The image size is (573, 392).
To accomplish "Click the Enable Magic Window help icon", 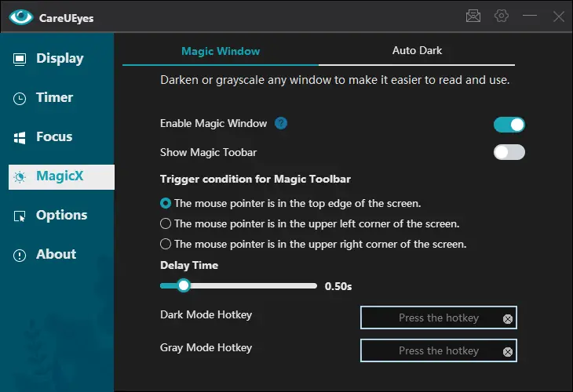I will point(281,123).
